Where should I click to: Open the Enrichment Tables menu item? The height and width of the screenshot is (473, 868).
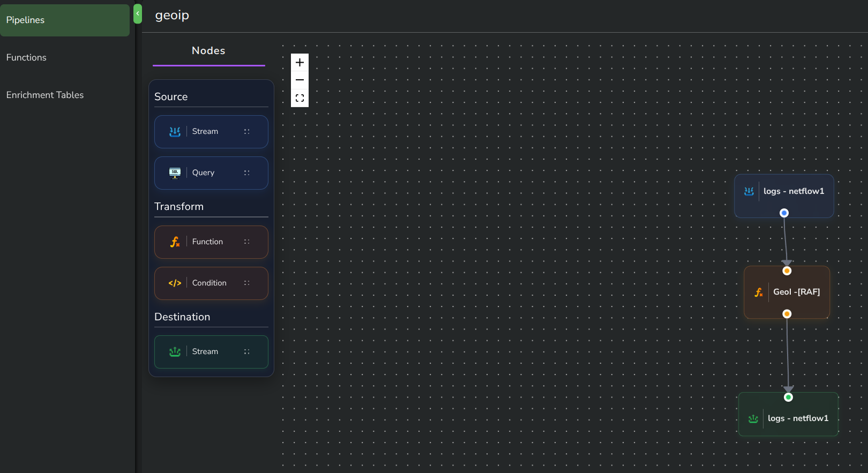[x=65, y=95]
